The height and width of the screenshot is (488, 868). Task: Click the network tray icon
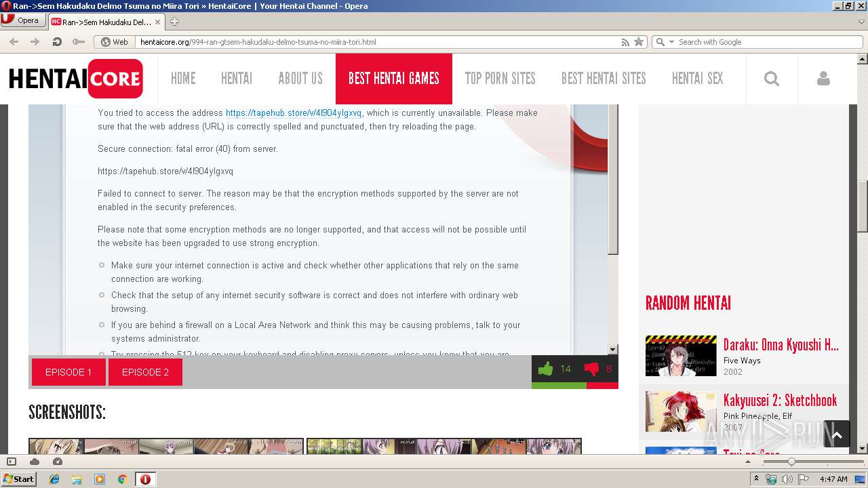click(x=771, y=479)
